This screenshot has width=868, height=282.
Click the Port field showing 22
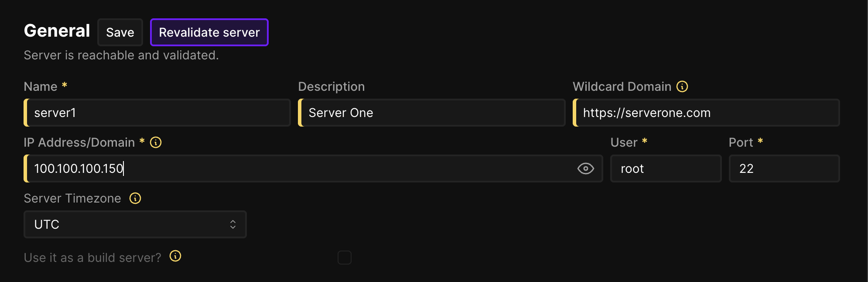[784, 169]
